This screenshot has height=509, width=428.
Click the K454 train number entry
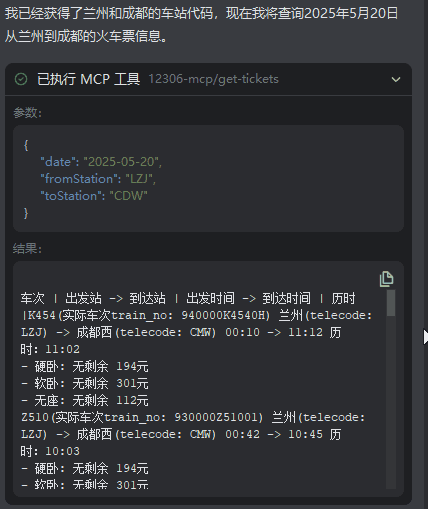tap(42, 315)
